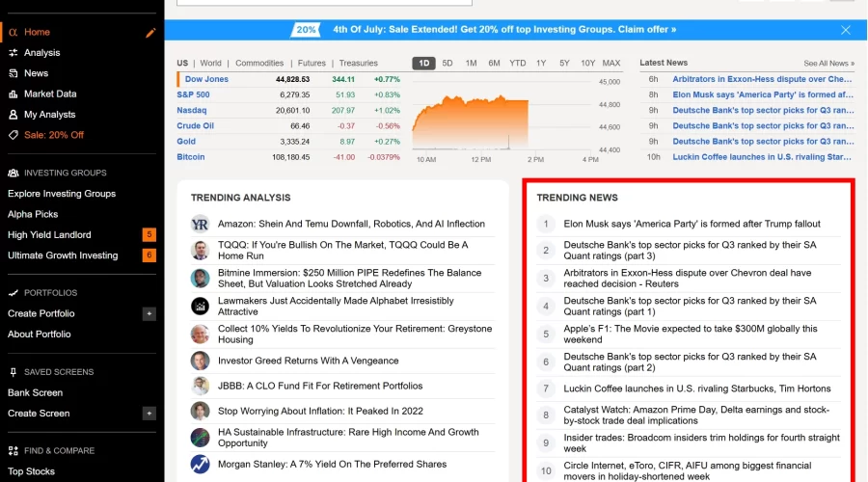Click the Investing Groups people icon
This screenshot has height=482, width=868.
click(14, 174)
